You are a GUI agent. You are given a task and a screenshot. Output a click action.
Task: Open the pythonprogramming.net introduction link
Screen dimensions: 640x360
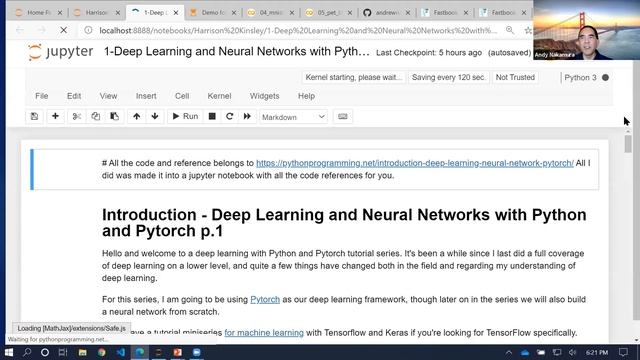[415, 163]
